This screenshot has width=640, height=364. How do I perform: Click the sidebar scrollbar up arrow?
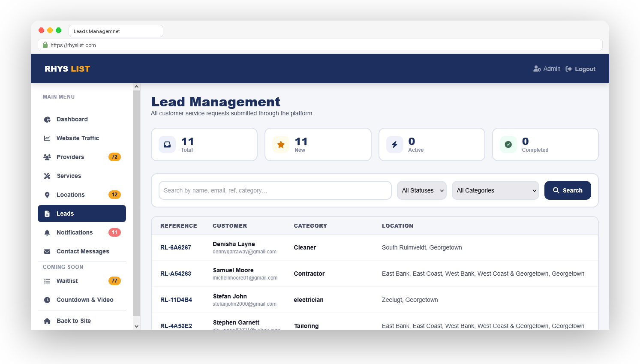[x=137, y=87]
